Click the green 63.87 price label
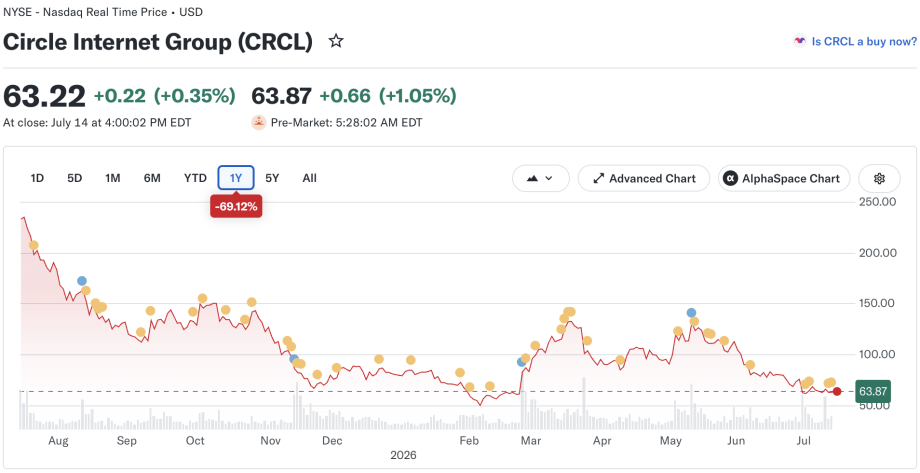The image size is (920, 473). click(x=874, y=391)
